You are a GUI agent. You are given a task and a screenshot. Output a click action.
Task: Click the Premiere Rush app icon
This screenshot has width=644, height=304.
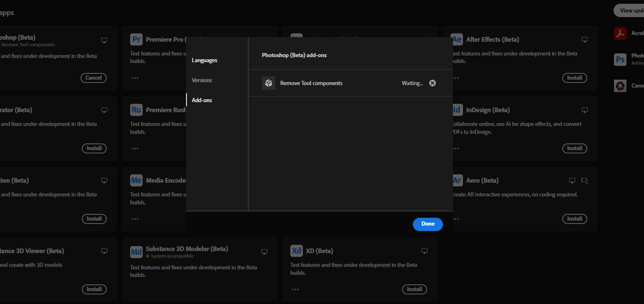136,110
